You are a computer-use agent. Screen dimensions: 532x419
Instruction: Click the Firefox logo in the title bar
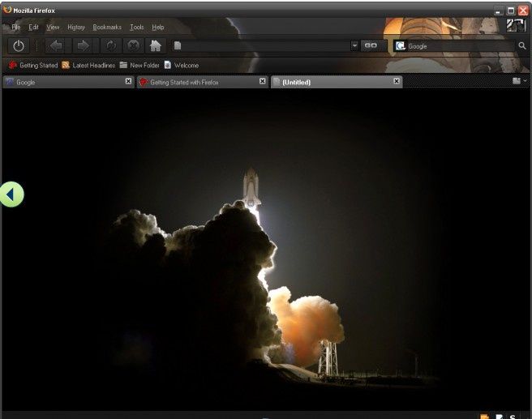[x=6, y=10]
